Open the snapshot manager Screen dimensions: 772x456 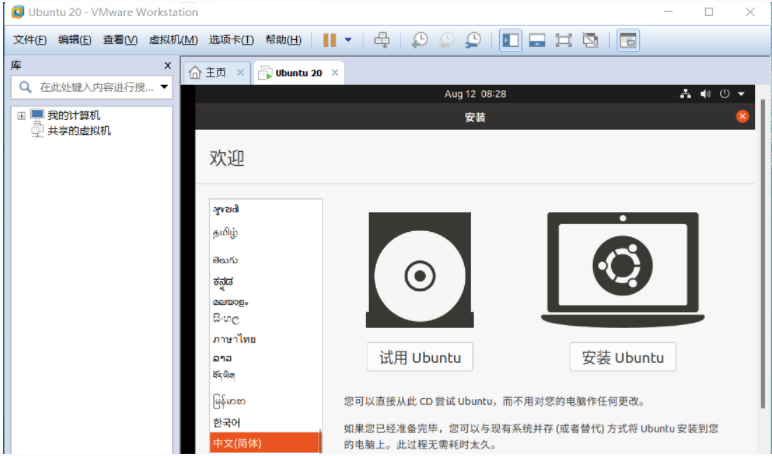click(x=473, y=40)
